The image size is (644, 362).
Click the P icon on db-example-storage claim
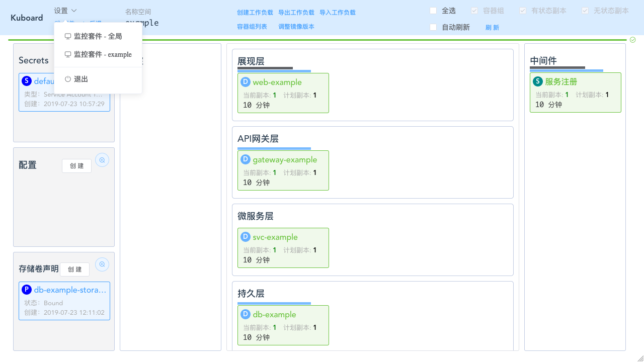[x=27, y=289]
